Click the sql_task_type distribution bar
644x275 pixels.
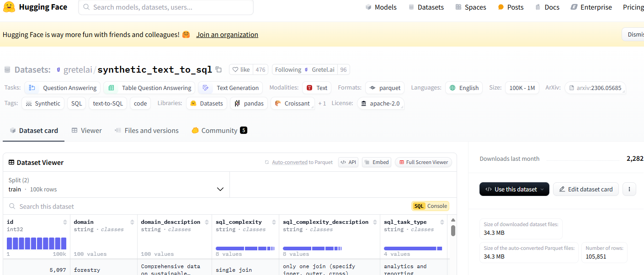pos(413,249)
